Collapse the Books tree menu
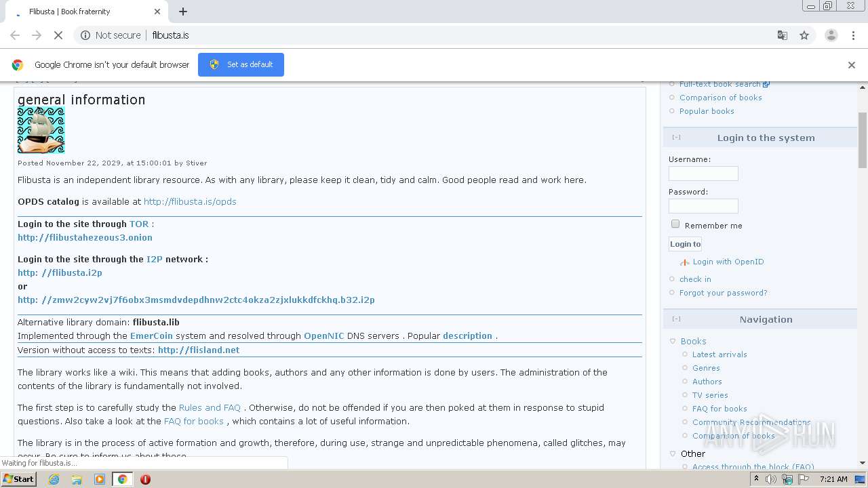The image size is (868, 488). coord(673,342)
